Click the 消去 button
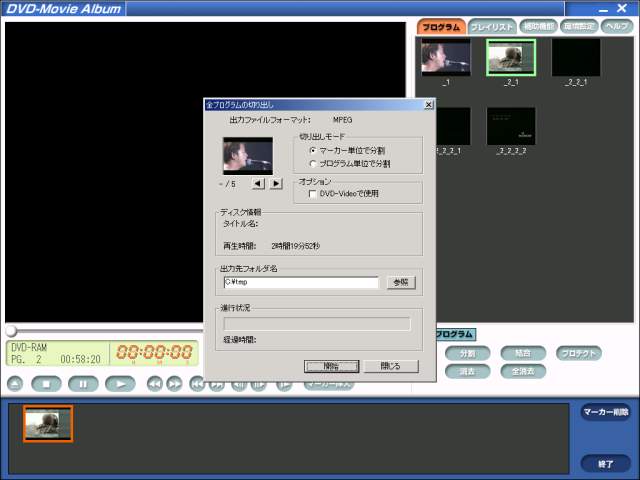The image size is (640, 480). pyautogui.click(x=467, y=371)
